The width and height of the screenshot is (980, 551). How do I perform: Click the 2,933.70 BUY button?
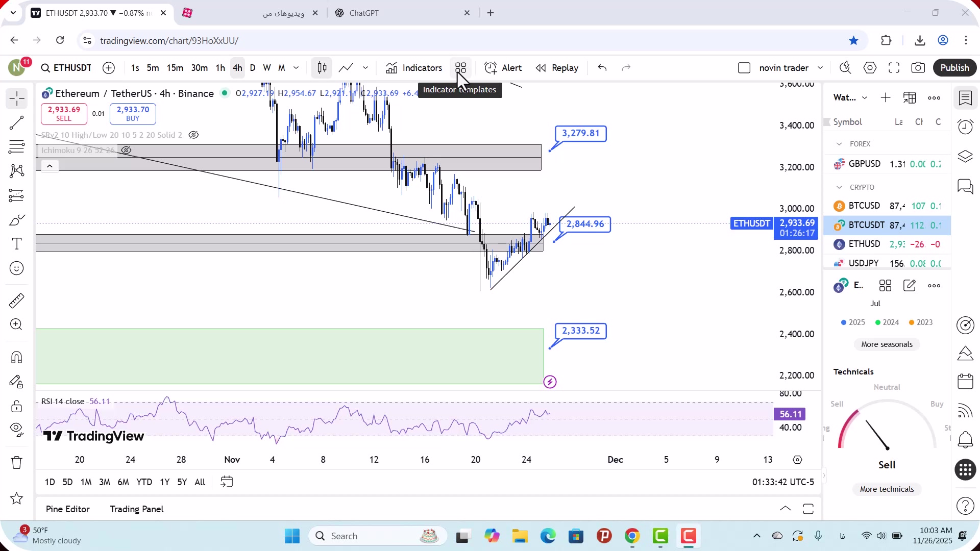click(133, 114)
